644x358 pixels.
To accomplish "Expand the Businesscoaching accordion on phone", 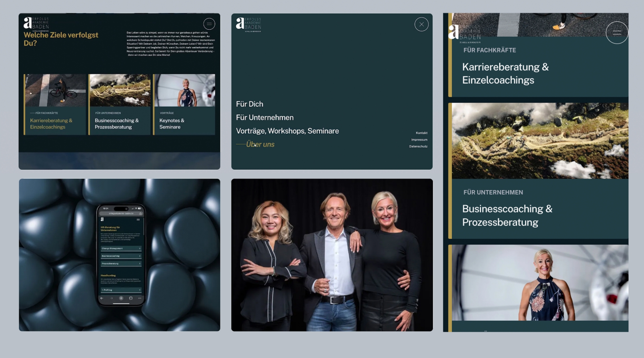I will point(121,256).
